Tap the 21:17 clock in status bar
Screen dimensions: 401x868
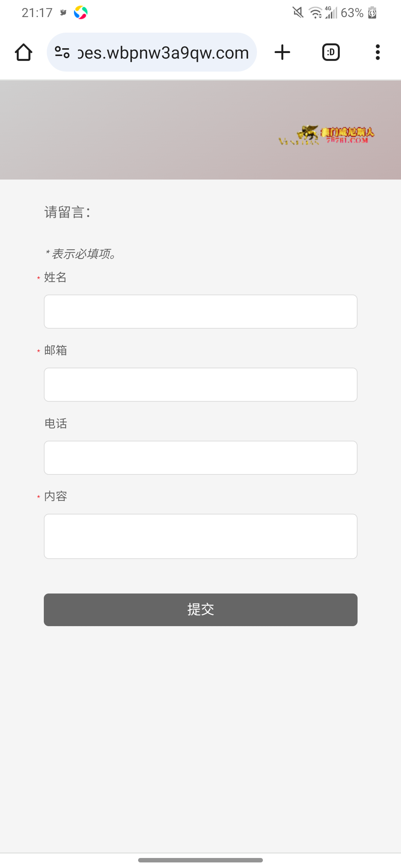point(37,13)
